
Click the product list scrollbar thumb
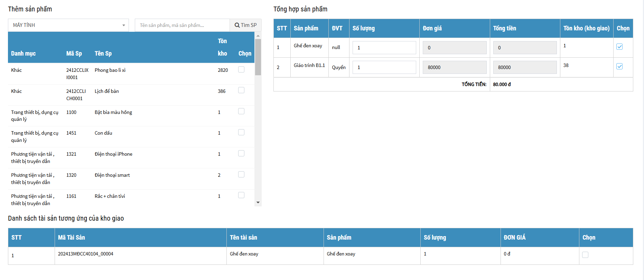click(x=258, y=57)
